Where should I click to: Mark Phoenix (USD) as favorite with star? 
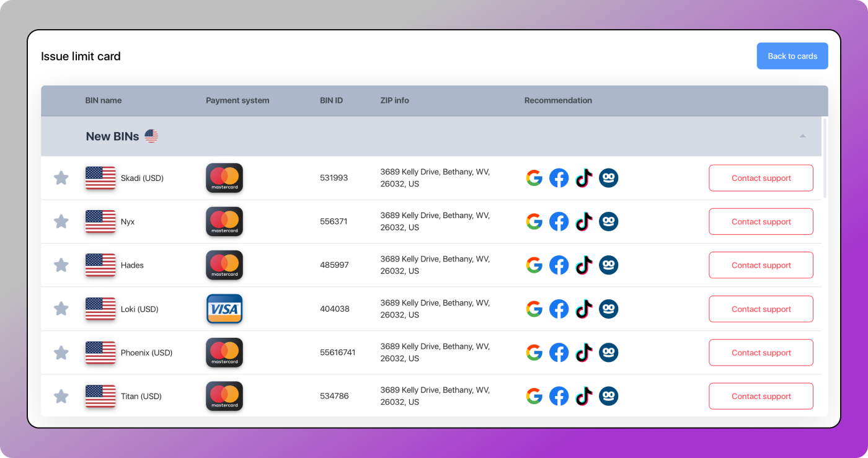pos(61,353)
